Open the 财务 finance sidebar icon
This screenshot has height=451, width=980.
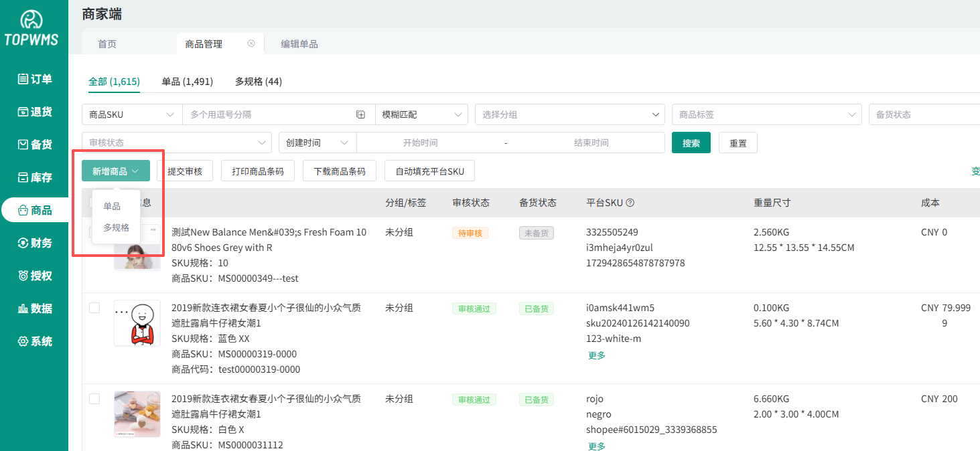point(23,243)
